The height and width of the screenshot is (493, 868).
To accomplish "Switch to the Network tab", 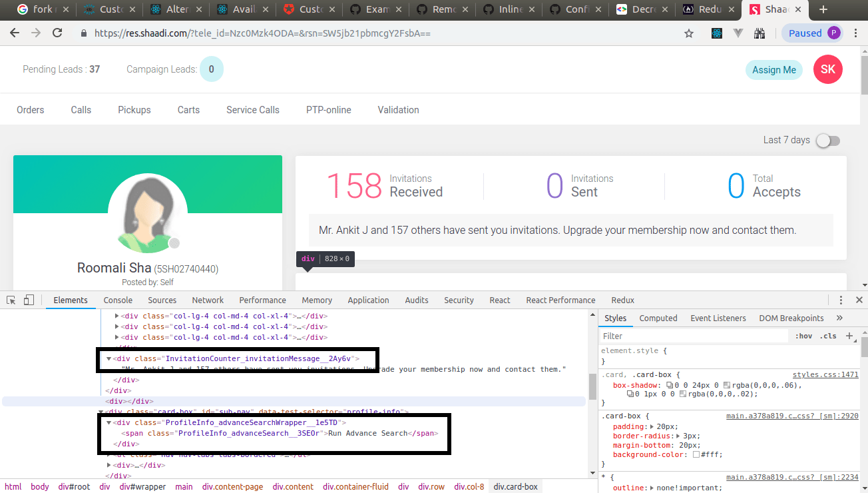I will point(208,300).
